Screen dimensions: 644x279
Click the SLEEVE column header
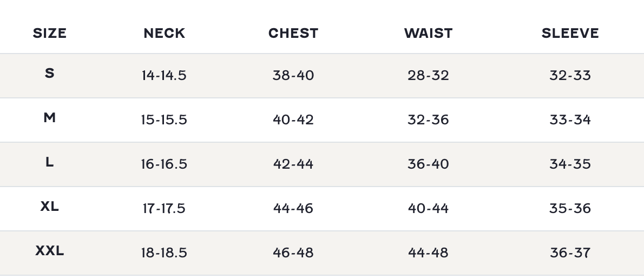click(570, 34)
